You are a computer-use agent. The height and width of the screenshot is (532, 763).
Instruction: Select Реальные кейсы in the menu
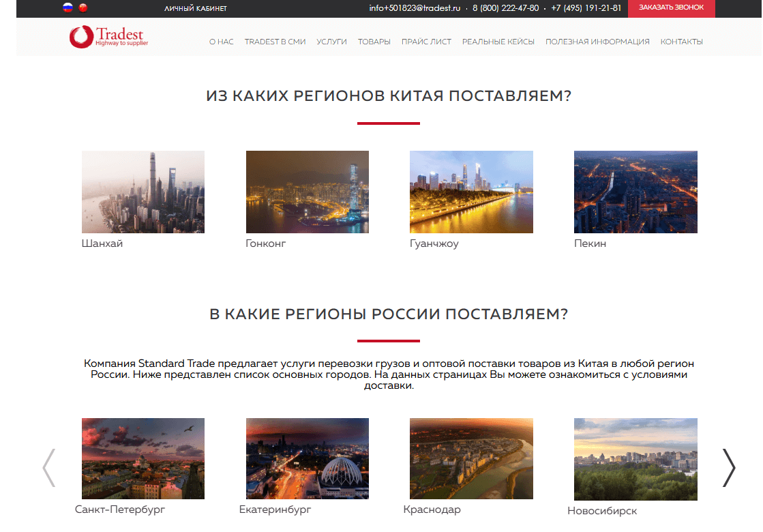click(498, 42)
